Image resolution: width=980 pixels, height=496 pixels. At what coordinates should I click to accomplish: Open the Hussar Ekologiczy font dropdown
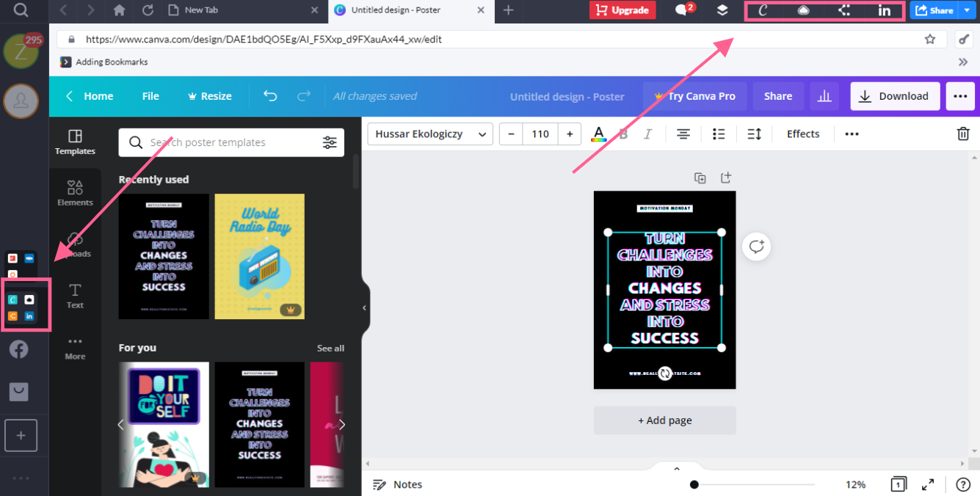(430, 134)
